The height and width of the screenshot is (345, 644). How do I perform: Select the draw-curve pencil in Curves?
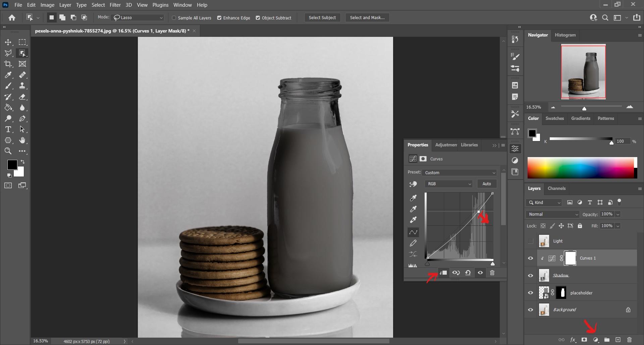pyautogui.click(x=413, y=243)
